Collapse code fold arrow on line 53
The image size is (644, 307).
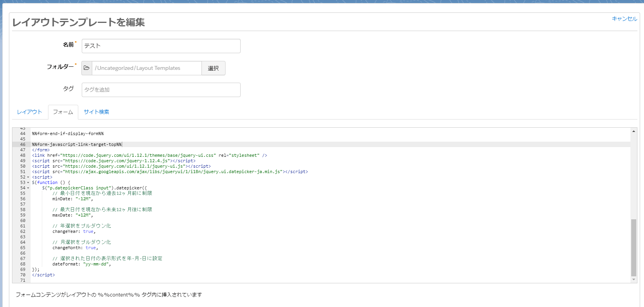tap(28, 183)
